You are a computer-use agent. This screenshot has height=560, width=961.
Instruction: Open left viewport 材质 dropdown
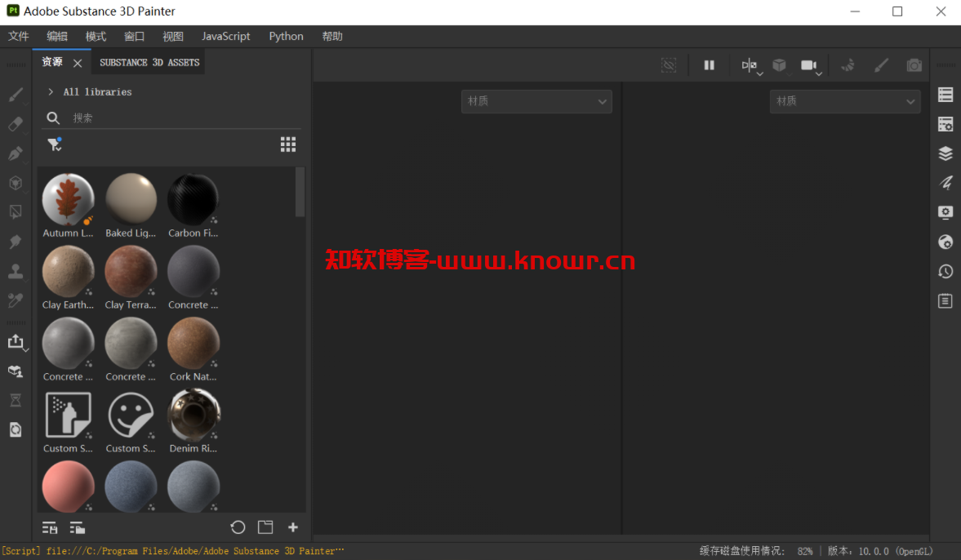click(536, 101)
